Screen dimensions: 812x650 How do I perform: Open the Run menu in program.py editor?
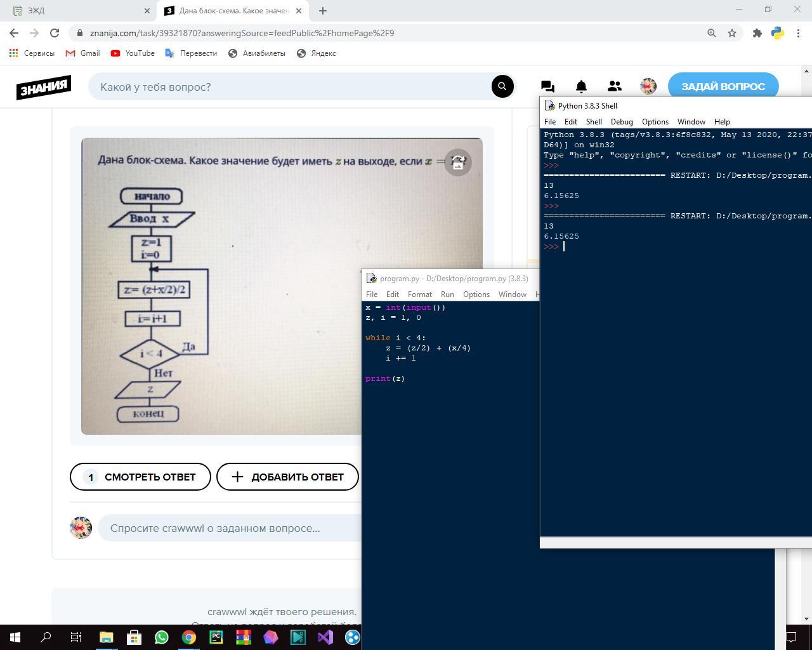click(x=447, y=295)
